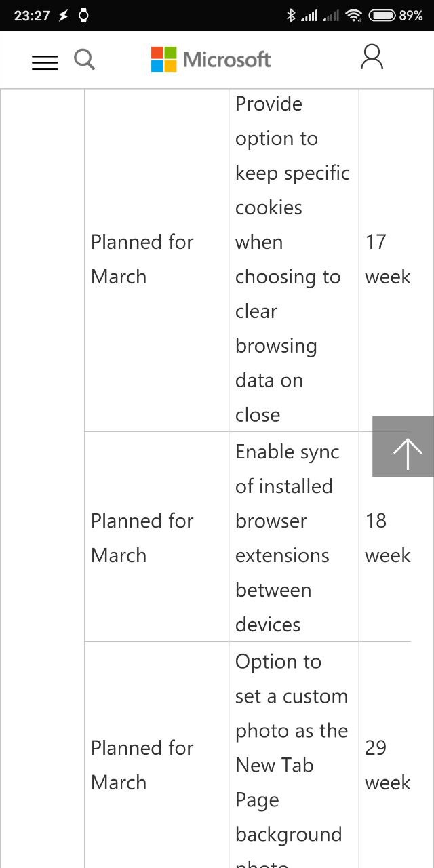Select 'Option to set a custom photo' cell

pyautogui.click(x=294, y=755)
